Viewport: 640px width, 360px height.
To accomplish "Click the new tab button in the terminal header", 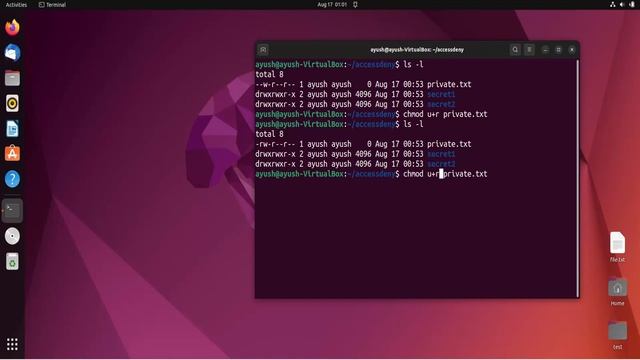I will pyautogui.click(x=263, y=50).
